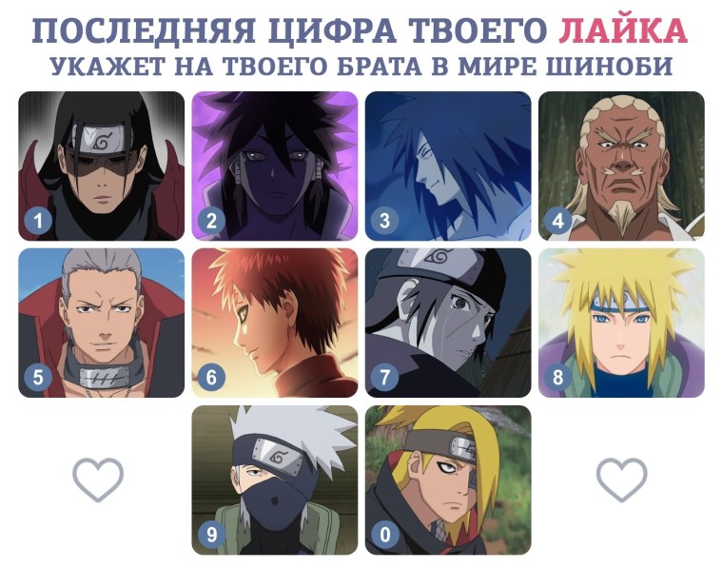Screen dimensions: 723x588
Task: Select the thumbnail of the masked silver-haired ninja
Action: pyautogui.click(x=275, y=480)
